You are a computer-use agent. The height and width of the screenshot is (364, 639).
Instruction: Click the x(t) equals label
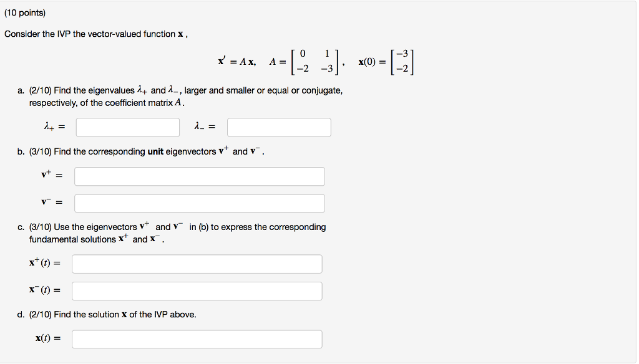[44, 338]
